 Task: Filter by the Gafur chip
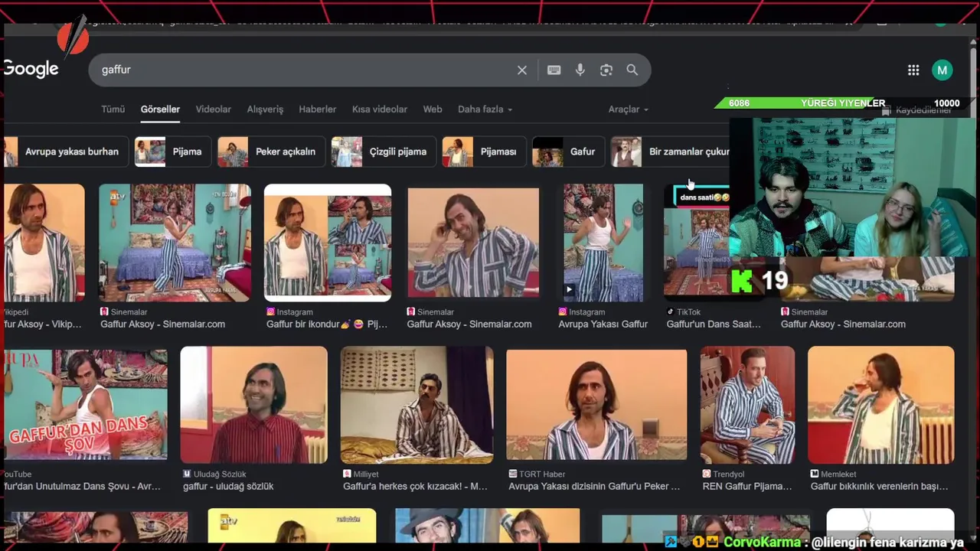click(x=567, y=152)
